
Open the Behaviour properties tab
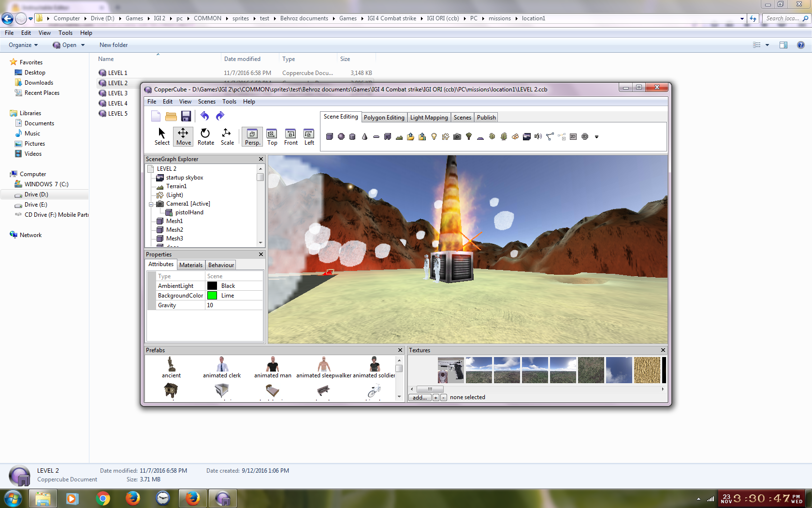(221, 265)
